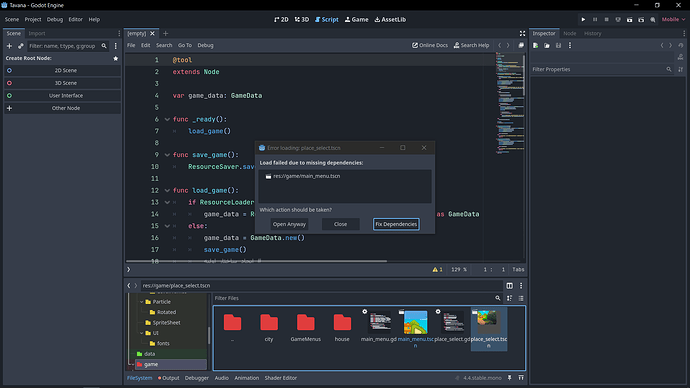Switch to Node dock tab
690x388 pixels.
pos(569,33)
